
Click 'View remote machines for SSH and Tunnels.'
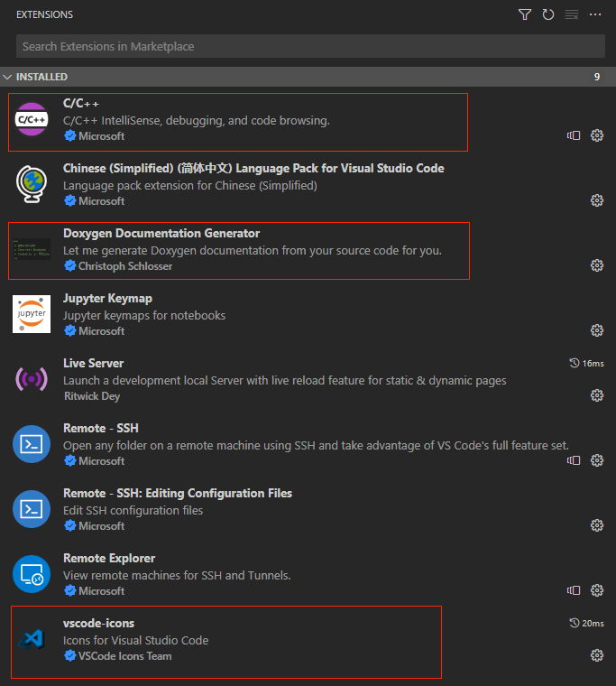177,575
